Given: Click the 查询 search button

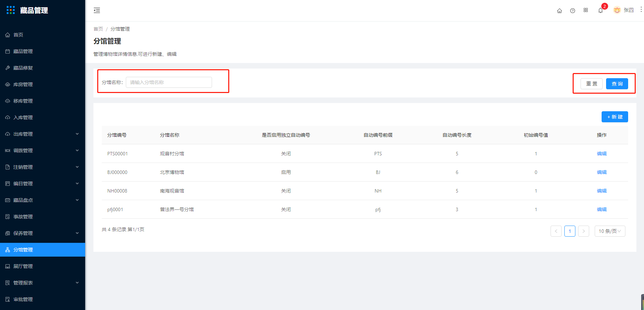Looking at the screenshot, I should 617,84.
